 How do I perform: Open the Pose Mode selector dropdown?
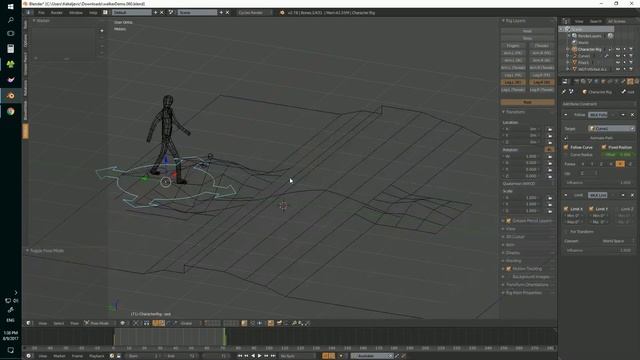tap(99, 323)
